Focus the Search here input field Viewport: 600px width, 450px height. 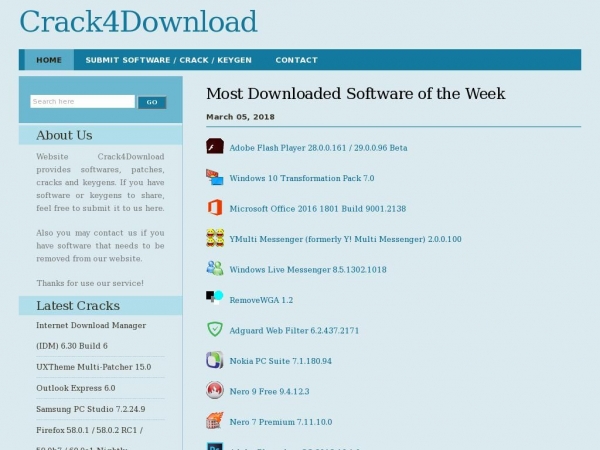(83, 101)
